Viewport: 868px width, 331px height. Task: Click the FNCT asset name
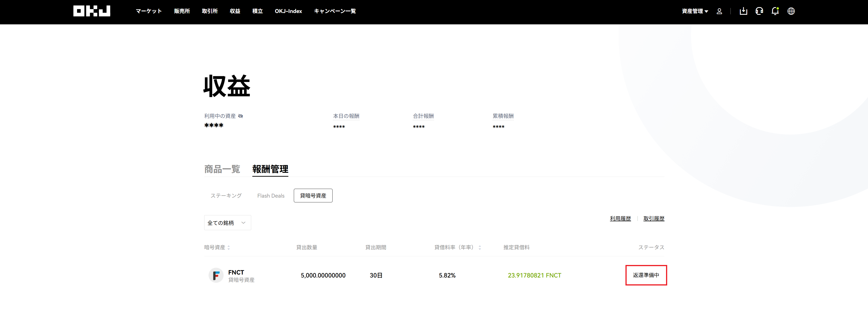pos(236,272)
